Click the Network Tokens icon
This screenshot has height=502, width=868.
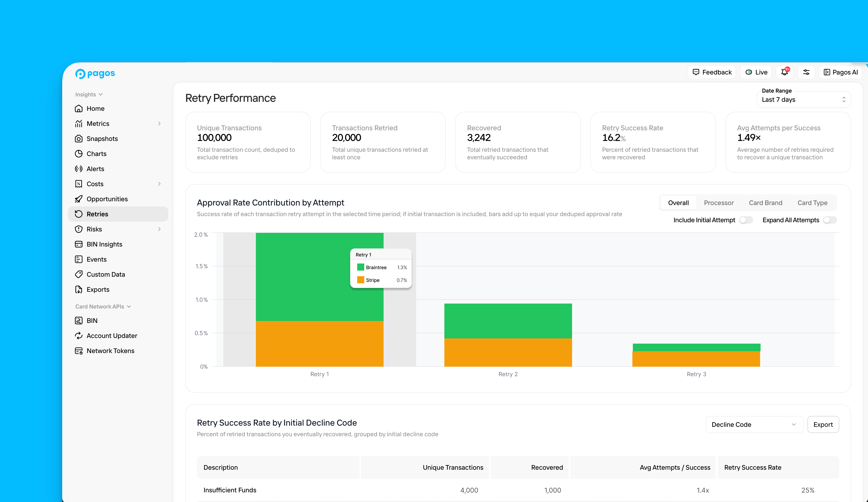point(78,351)
